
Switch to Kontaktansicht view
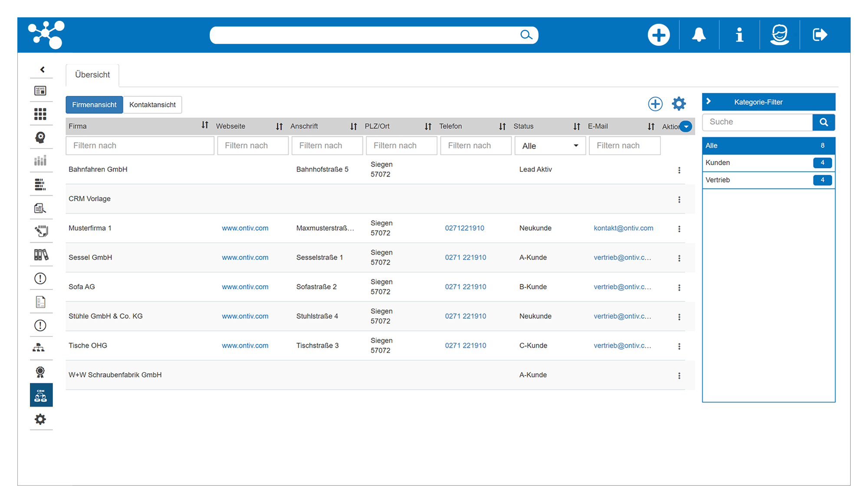(152, 105)
